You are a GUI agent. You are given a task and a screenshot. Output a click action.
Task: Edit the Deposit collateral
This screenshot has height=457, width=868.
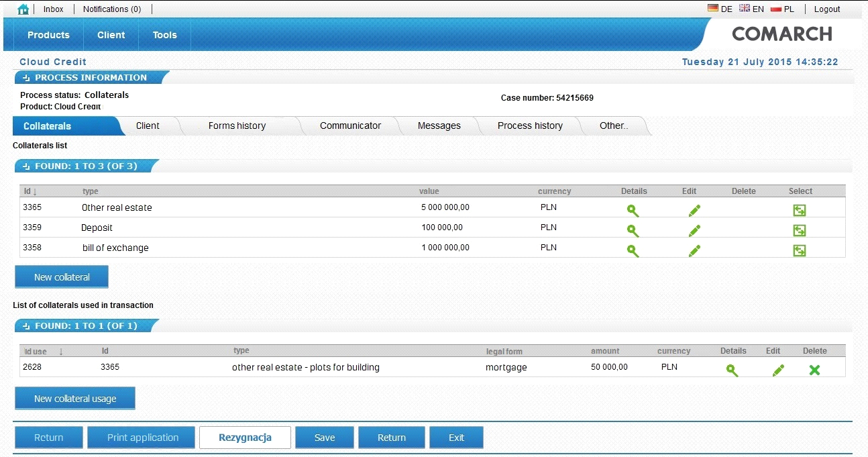point(694,230)
